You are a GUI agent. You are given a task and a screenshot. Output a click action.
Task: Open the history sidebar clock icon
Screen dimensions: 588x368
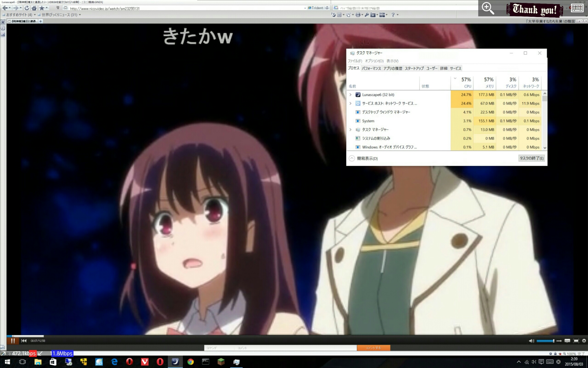pyautogui.click(x=3, y=28)
